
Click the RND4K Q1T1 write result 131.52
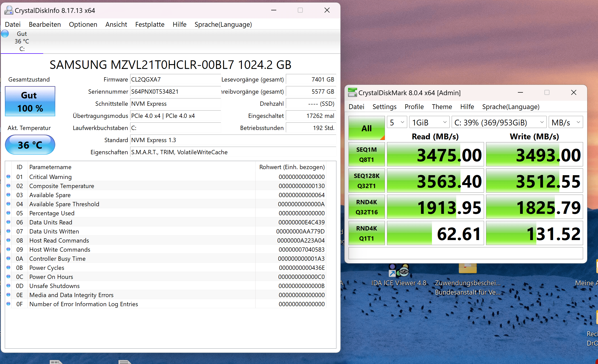pos(534,233)
